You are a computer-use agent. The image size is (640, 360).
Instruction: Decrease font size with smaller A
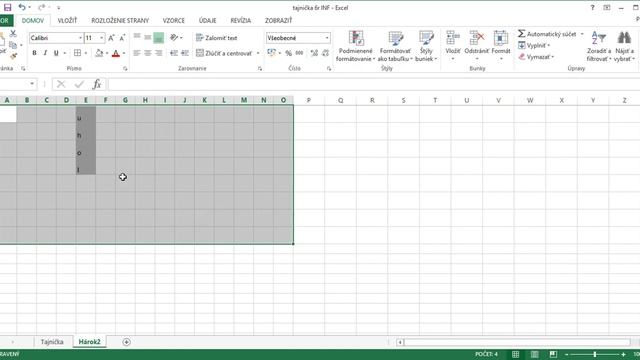(122, 38)
